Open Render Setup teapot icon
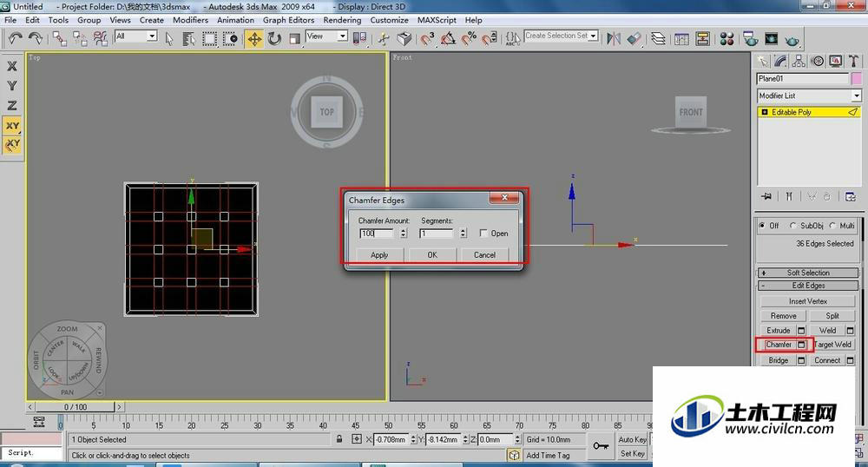Image resolution: width=868 pixels, height=467 pixels. click(x=751, y=39)
